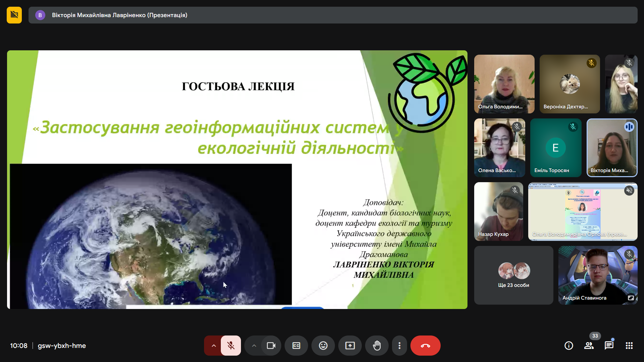644x362 pixels.
Task: Unmute the microphone
Action: click(231, 346)
